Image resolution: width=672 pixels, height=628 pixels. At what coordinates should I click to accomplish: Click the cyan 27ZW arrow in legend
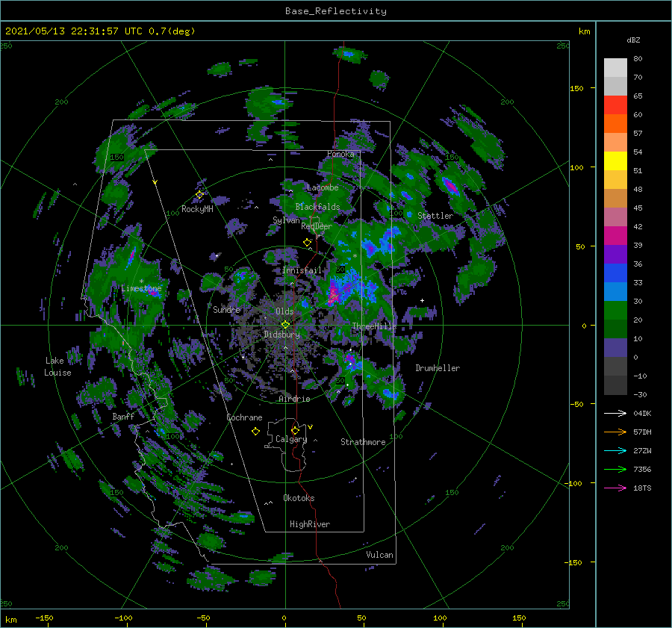pos(615,450)
